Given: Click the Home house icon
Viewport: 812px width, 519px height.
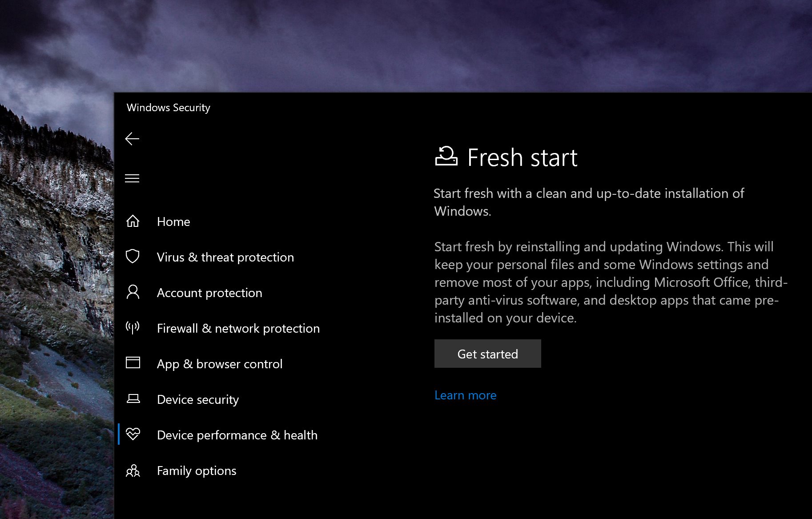Looking at the screenshot, I should click(x=133, y=221).
